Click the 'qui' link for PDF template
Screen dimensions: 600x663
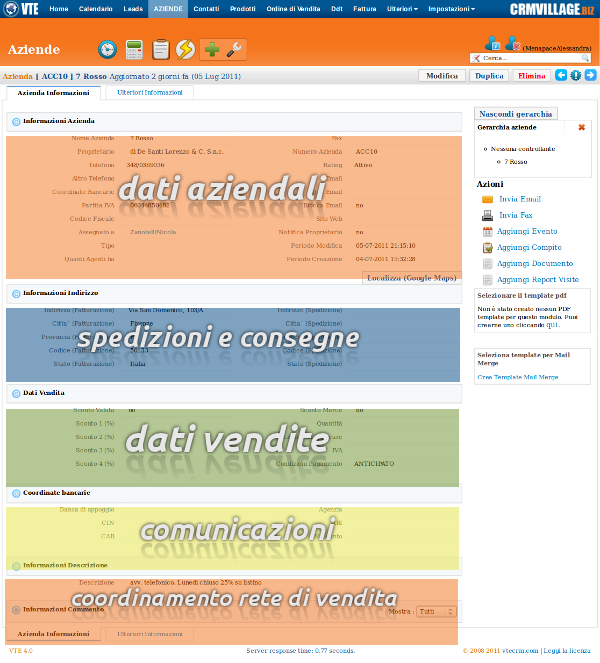click(x=552, y=325)
